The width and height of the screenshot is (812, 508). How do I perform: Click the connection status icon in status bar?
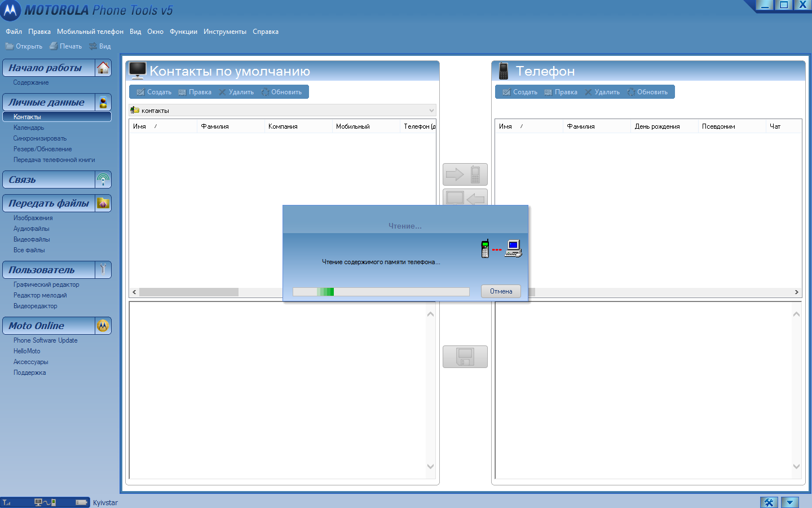45,502
